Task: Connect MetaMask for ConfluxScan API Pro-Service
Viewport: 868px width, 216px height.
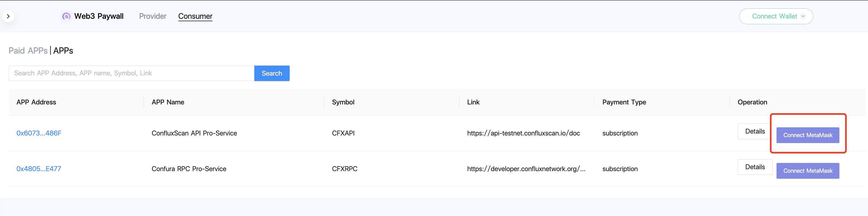Action: 807,135
